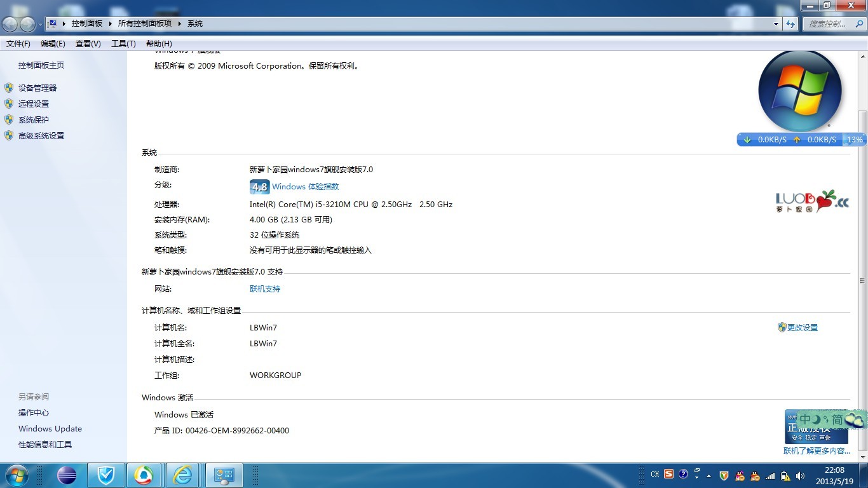Click the wireless network signal tray icon
The width and height of the screenshot is (868, 488).
pos(770,475)
